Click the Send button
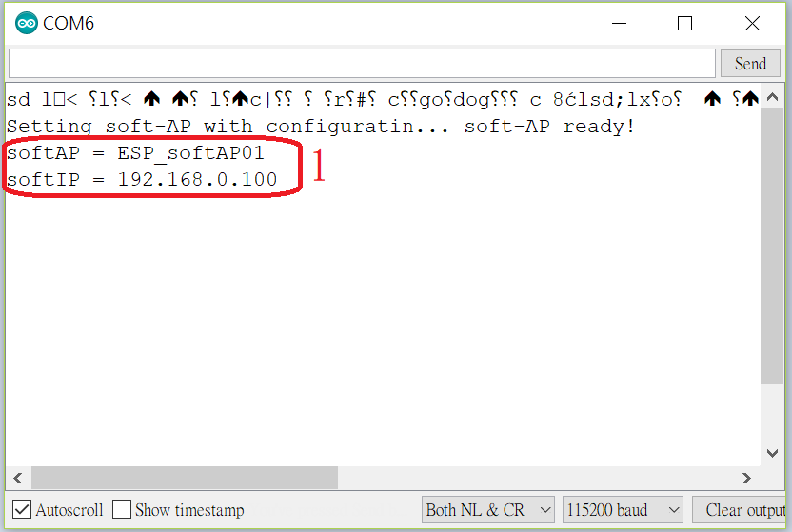 point(750,64)
